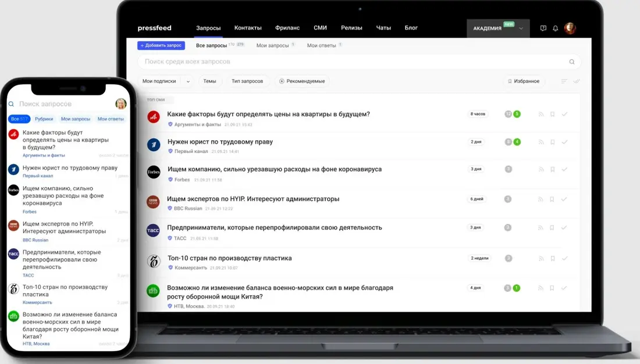Click the BBC Russian logo on laptop
This screenshot has height=364, width=640.
[153, 202]
